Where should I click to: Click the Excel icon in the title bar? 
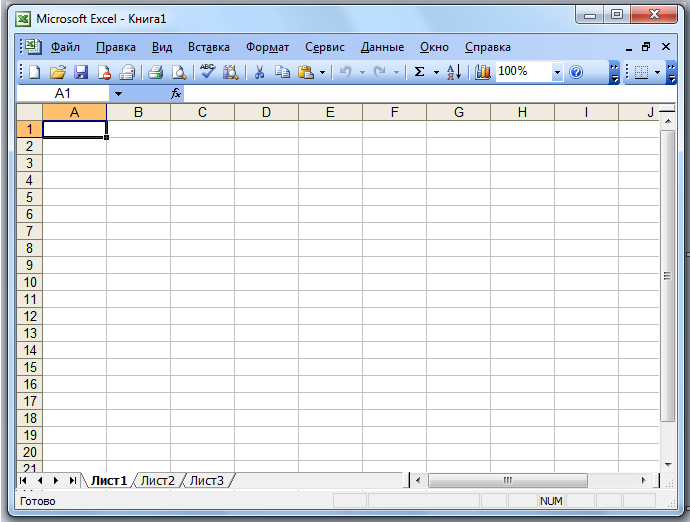[x=23, y=19]
